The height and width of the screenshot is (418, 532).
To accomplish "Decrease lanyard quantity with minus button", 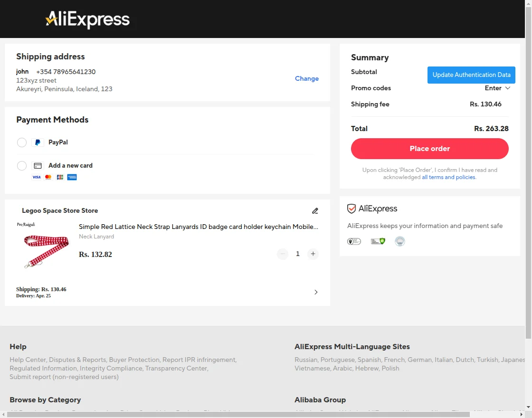I will 283,254.
